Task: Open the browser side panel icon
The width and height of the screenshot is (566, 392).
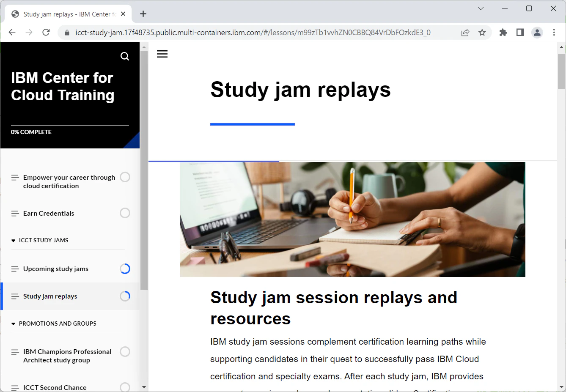Action: pos(520,33)
